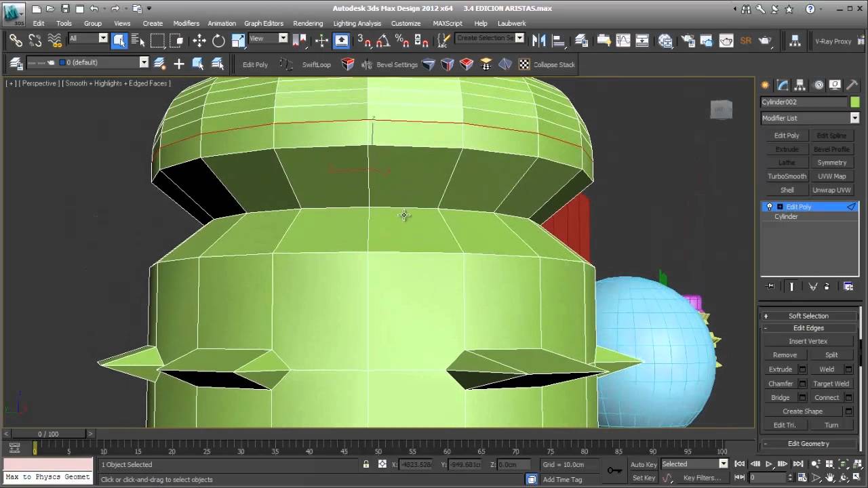Click the Play Animation button

pyautogui.click(x=769, y=464)
